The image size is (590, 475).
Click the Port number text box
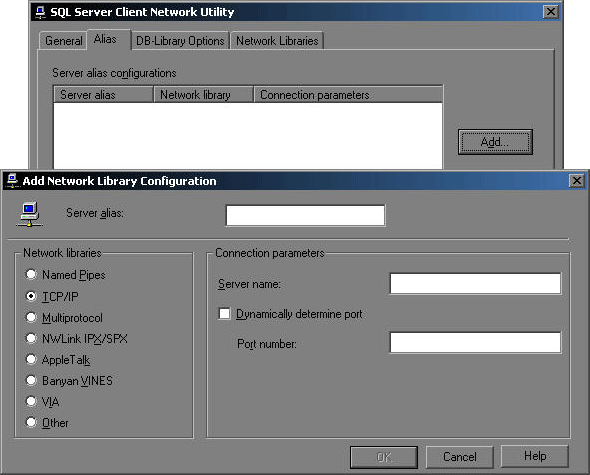tap(475, 342)
